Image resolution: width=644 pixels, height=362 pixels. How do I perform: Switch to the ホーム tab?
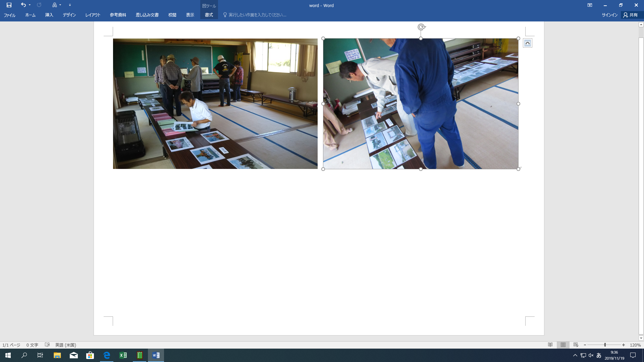click(x=31, y=15)
